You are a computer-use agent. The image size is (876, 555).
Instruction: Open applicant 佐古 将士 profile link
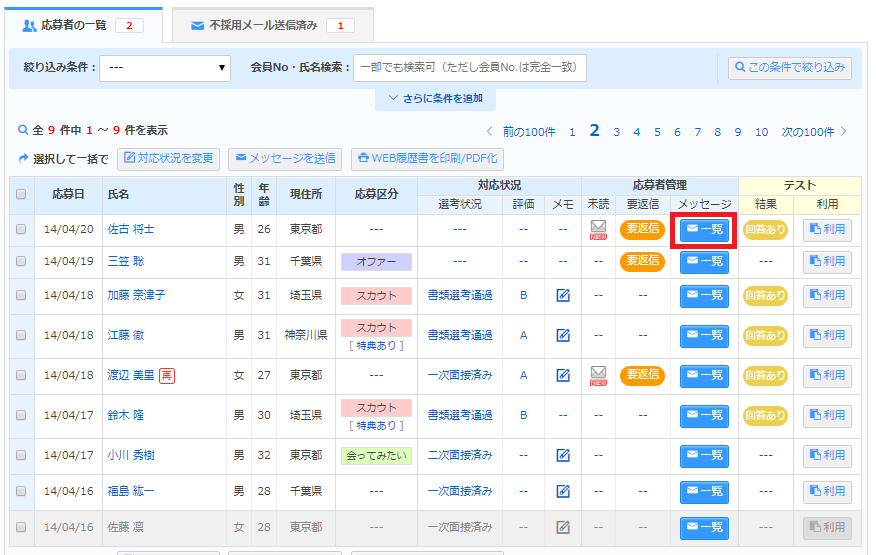click(x=131, y=229)
